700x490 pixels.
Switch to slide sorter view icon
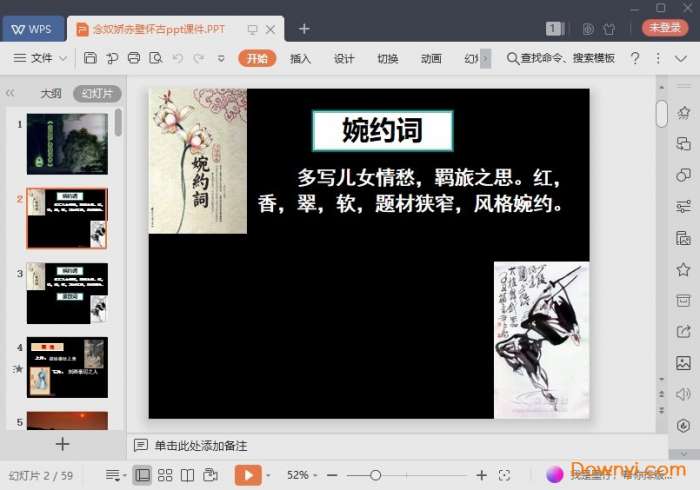coord(165,475)
